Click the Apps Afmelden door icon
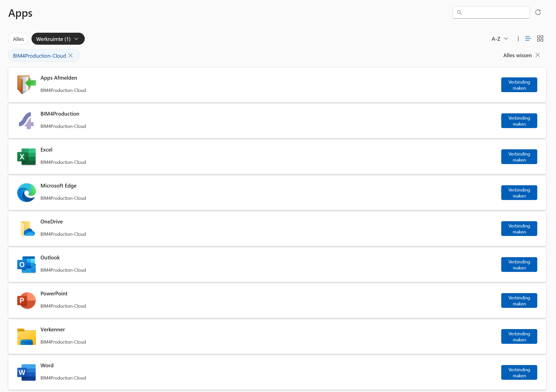Image resolution: width=556 pixels, height=392 pixels. click(x=26, y=85)
